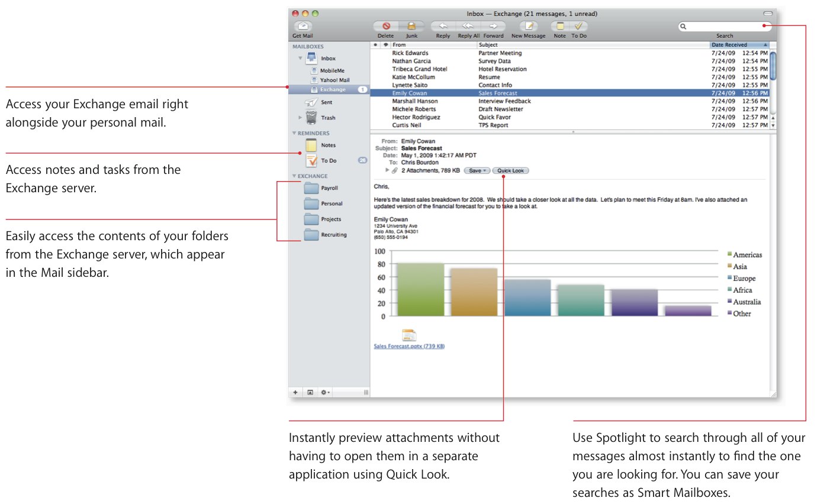The width and height of the screenshot is (827, 504).
Task: Open the gear action menu in sidebar footer
Action: (325, 392)
